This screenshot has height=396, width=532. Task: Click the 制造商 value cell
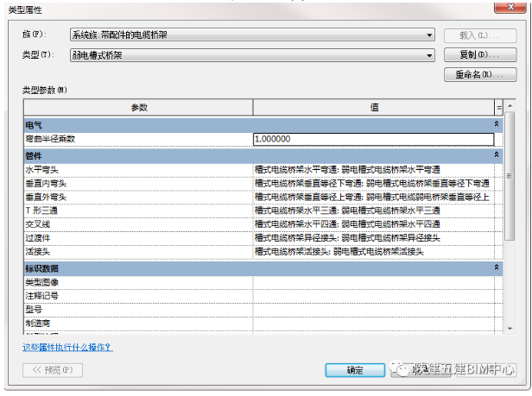pyautogui.click(x=374, y=324)
